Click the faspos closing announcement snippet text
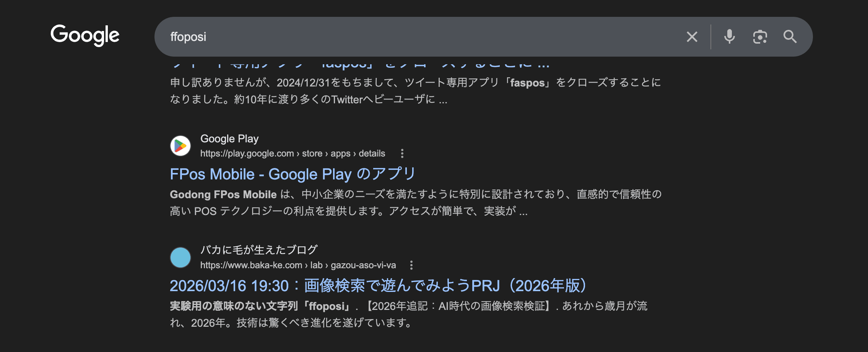This screenshot has width=868, height=352. coord(415,91)
